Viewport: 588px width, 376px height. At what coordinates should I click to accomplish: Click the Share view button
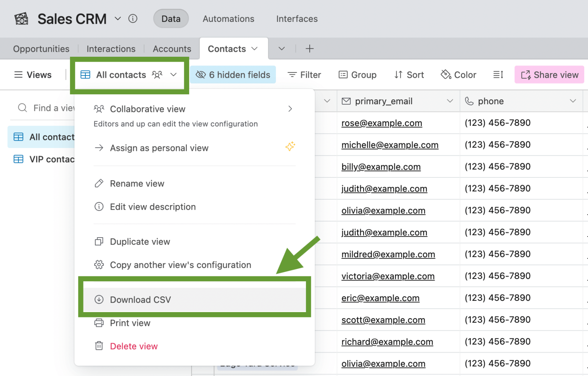549,75
